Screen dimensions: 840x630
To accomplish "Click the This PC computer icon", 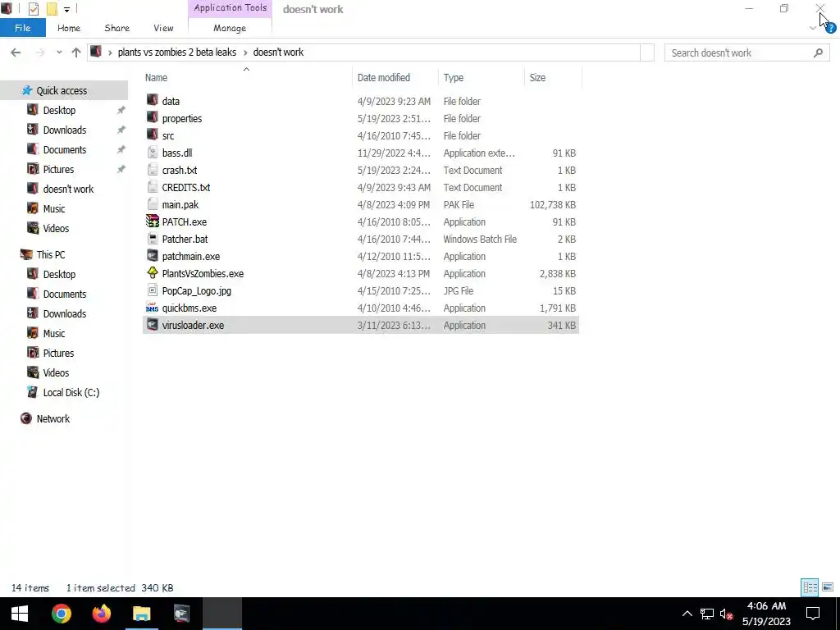I will tap(26, 254).
